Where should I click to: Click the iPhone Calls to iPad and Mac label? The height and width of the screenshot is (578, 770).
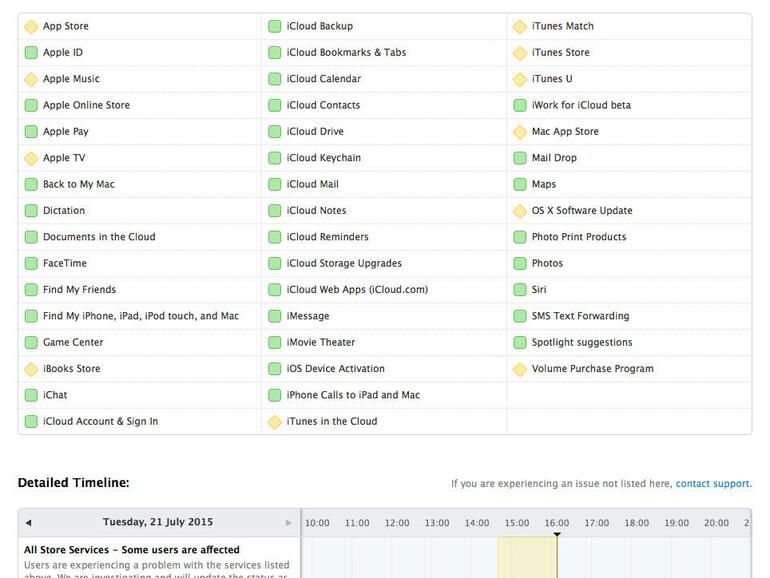click(354, 395)
